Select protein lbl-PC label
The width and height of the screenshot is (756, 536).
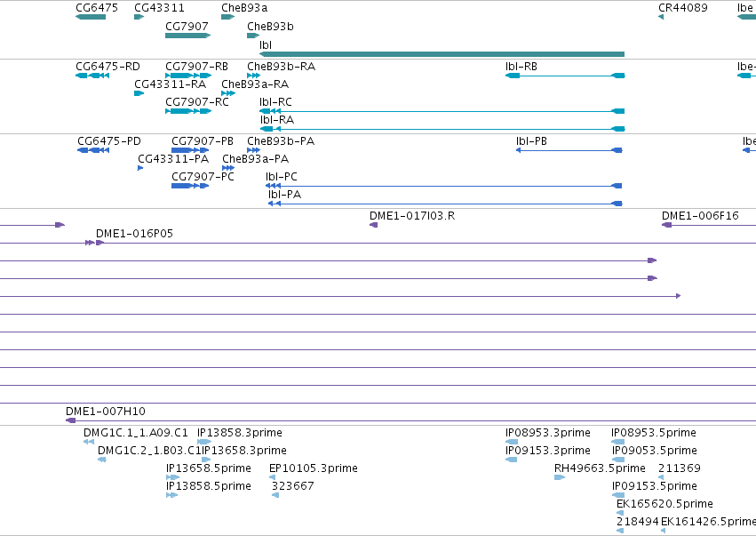pos(282,177)
